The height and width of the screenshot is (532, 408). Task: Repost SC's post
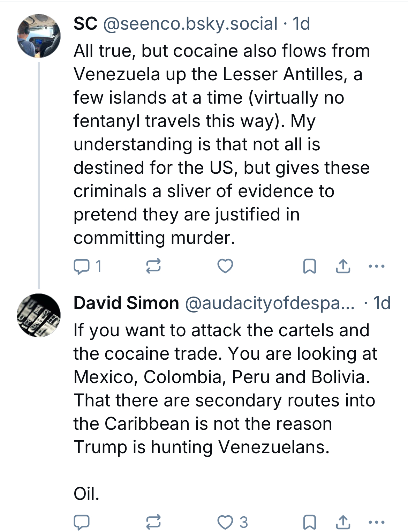point(153,267)
